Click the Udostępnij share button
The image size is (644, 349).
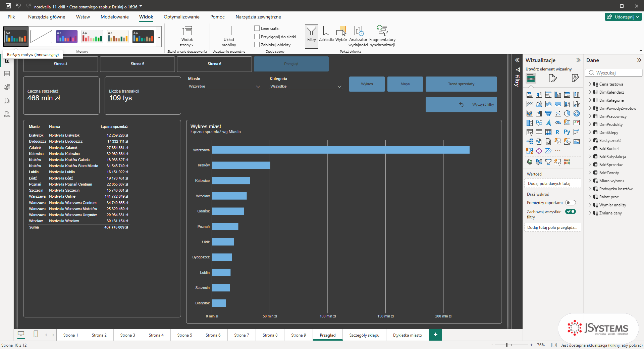(x=623, y=17)
